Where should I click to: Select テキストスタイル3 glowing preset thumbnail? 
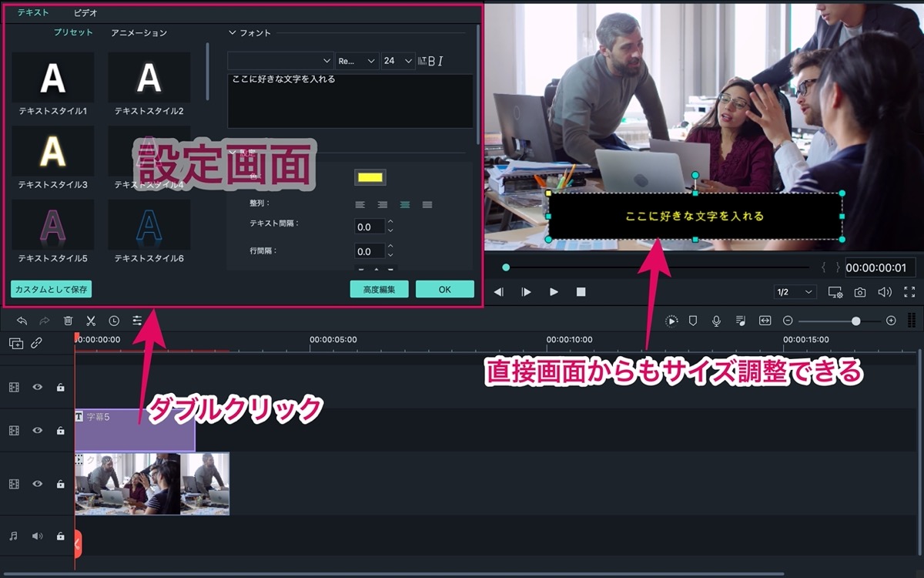(52, 151)
